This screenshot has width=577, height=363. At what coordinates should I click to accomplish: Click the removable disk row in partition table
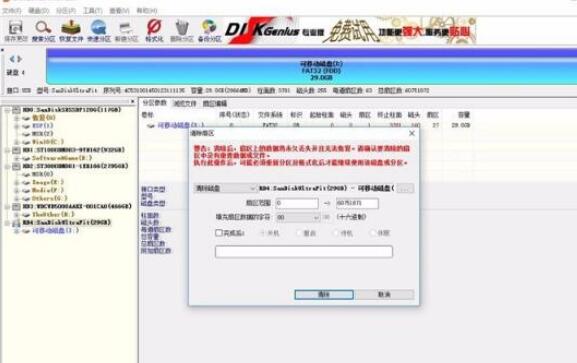(306, 125)
